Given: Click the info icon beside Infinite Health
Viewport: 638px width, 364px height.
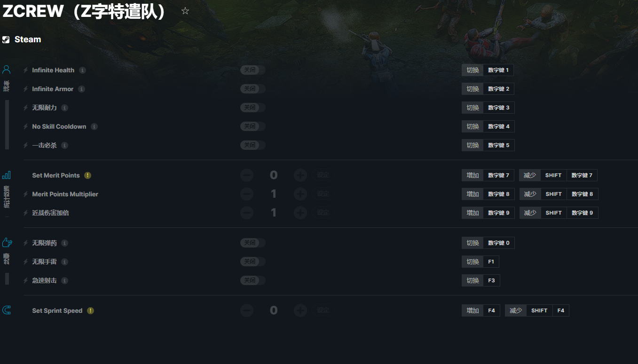Looking at the screenshot, I should click(x=82, y=70).
